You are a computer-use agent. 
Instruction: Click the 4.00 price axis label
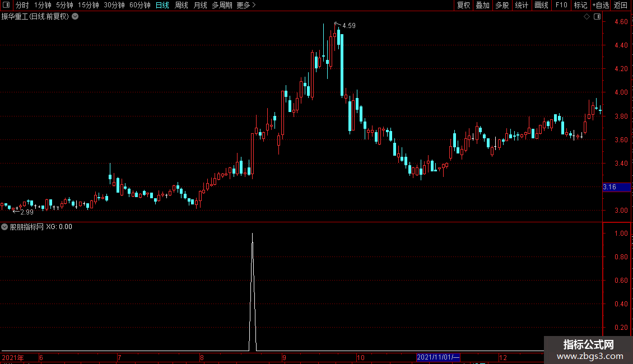pyautogui.click(x=621, y=92)
